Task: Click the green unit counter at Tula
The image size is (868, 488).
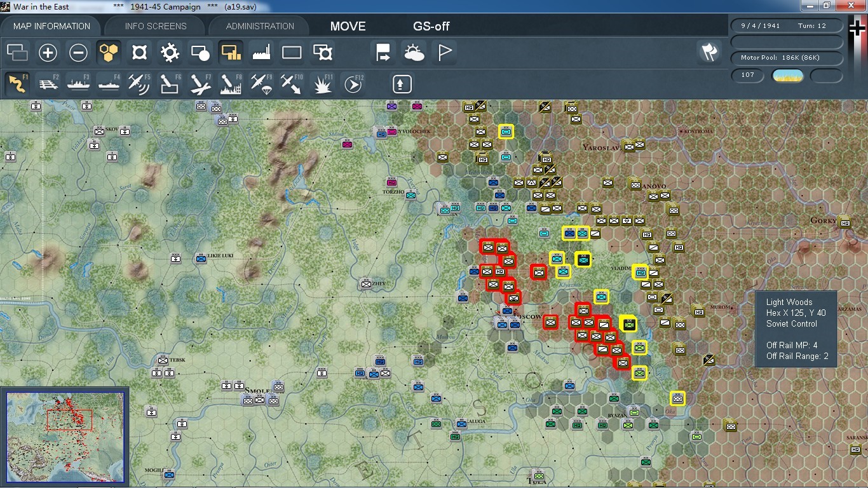Action: [539, 475]
